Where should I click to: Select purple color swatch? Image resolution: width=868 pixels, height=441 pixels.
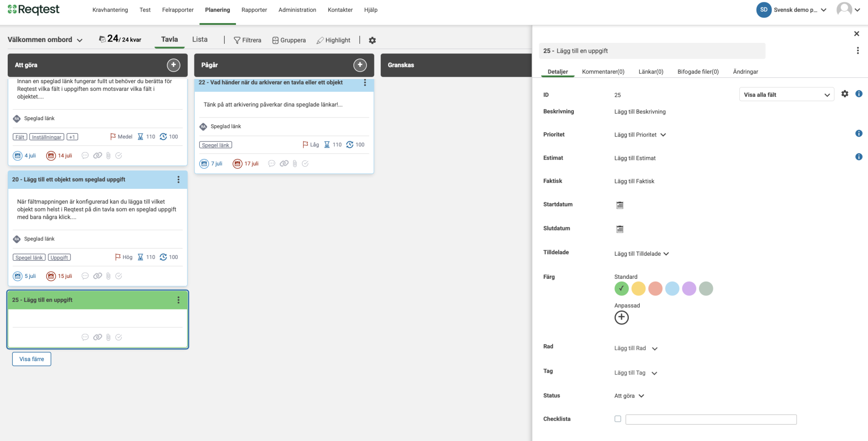tap(689, 288)
